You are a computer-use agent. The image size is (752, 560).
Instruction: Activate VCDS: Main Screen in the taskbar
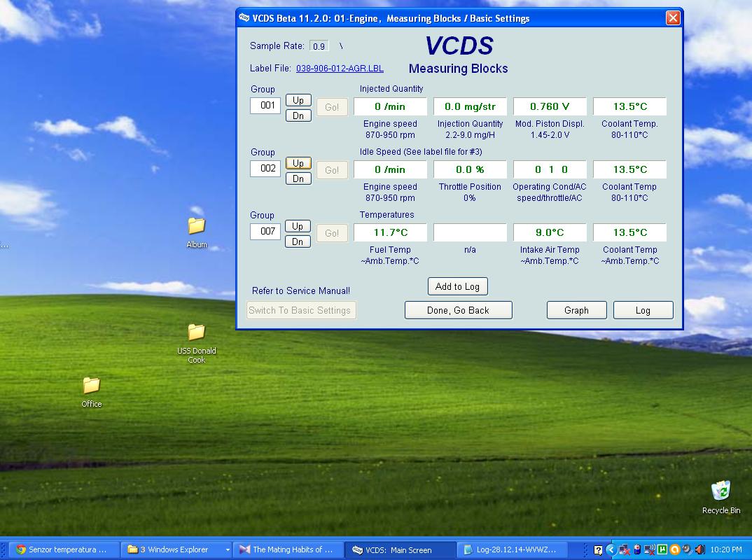click(x=401, y=549)
